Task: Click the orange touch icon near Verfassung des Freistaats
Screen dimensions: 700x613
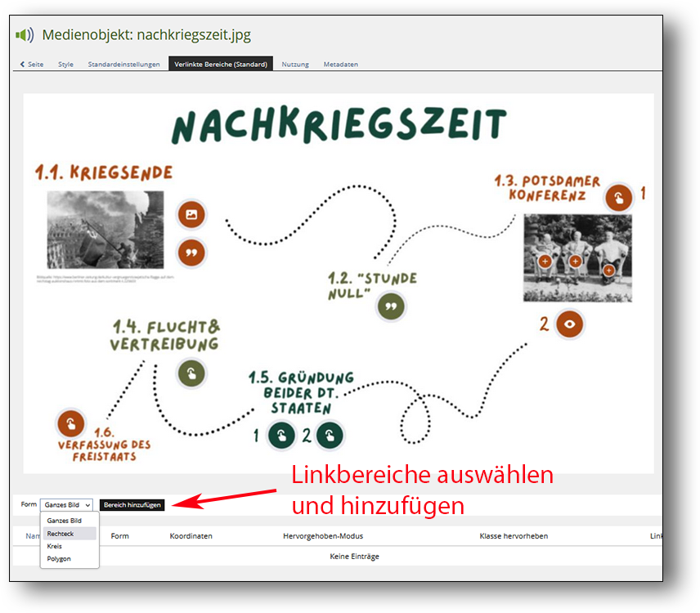Action: pos(70,423)
